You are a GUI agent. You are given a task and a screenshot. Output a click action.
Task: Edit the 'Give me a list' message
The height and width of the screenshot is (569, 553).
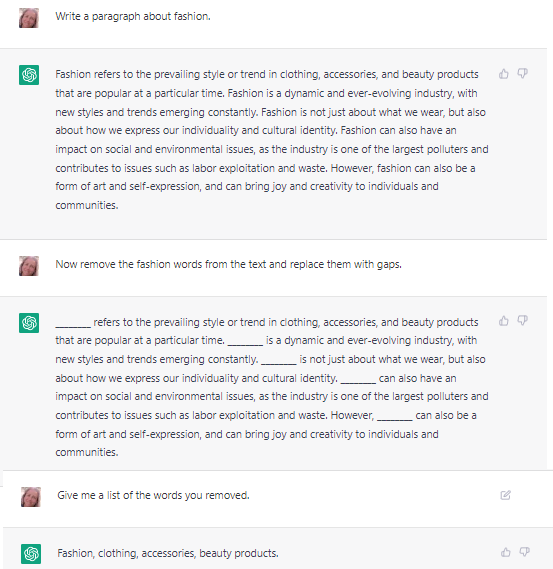(x=505, y=495)
